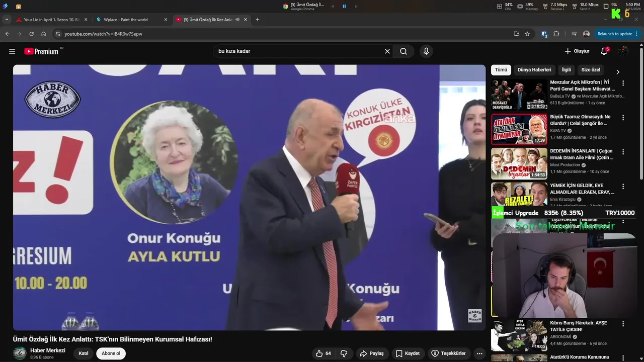Like the video with thumbs up
The image size is (644, 362).
[x=323, y=353]
